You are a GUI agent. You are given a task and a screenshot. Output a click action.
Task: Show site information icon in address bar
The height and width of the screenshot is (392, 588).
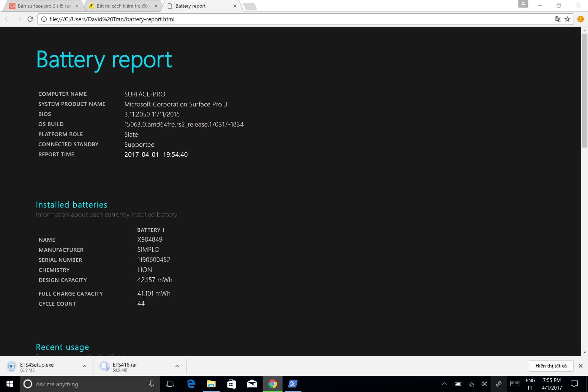44,19
